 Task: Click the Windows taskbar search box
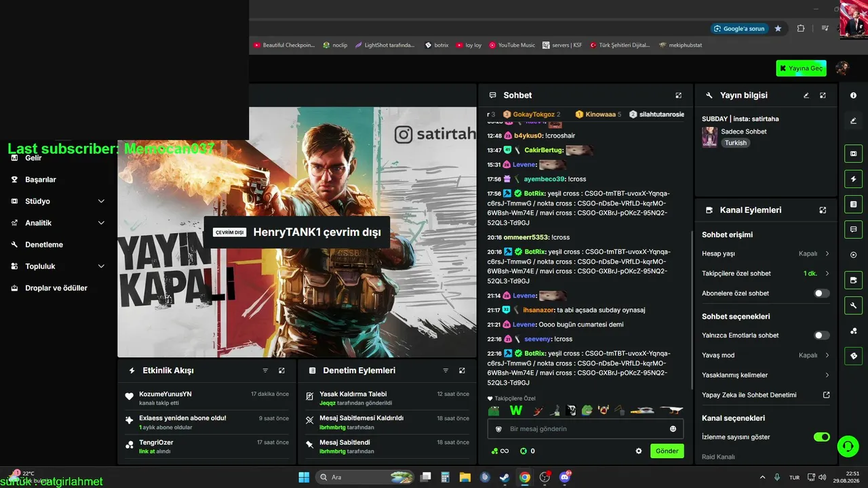(366, 477)
